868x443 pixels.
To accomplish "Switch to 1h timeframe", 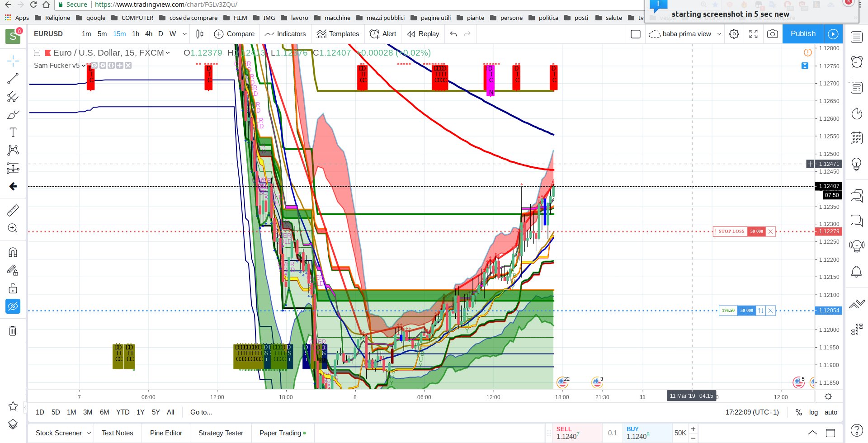I will tap(136, 34).
